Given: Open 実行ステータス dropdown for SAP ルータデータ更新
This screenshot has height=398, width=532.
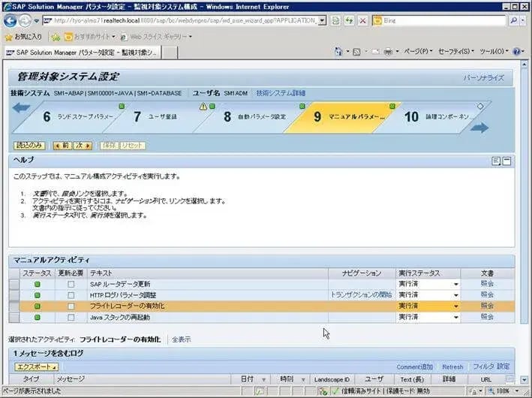Looking at the screenshot, I should 455,284.
